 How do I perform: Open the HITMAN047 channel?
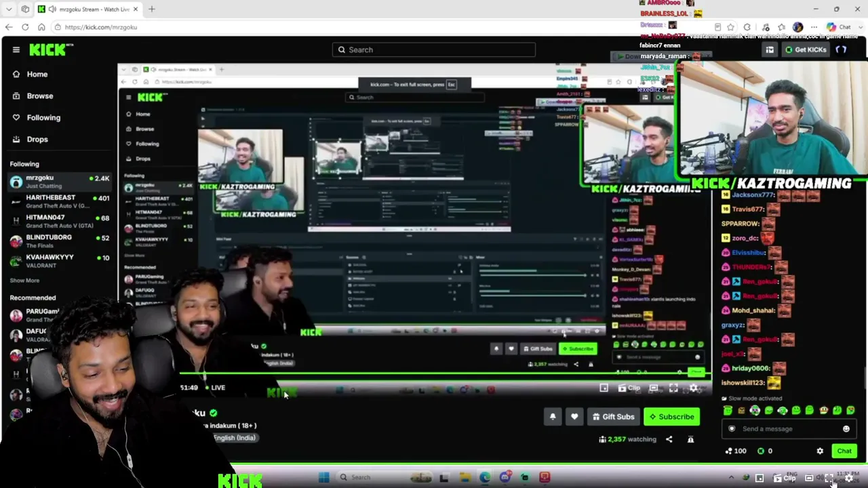coord(59,221)
